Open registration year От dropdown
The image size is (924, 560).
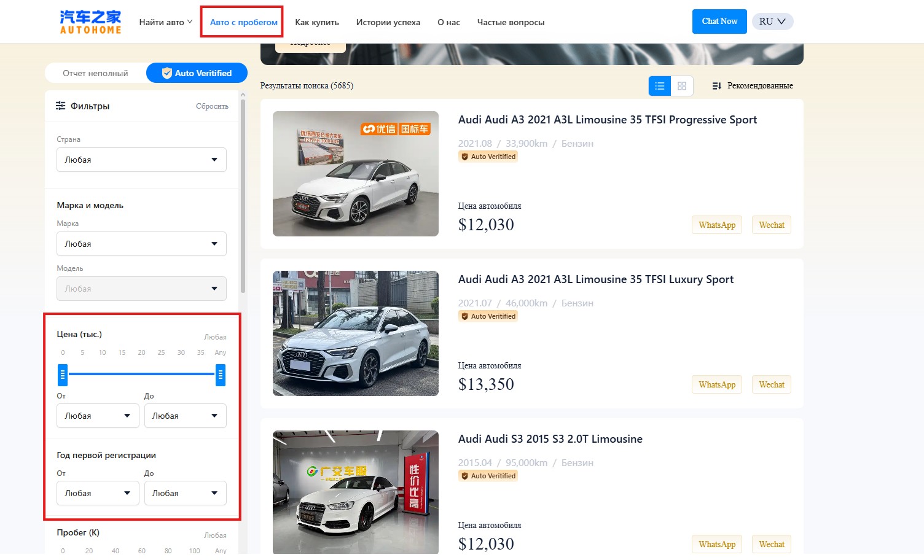click(98, 493)
